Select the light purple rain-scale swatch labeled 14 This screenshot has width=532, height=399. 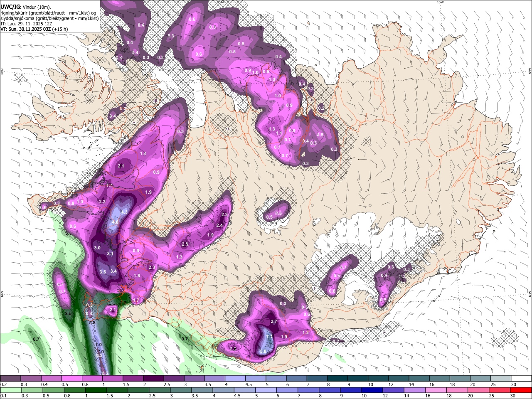[415, 390]
